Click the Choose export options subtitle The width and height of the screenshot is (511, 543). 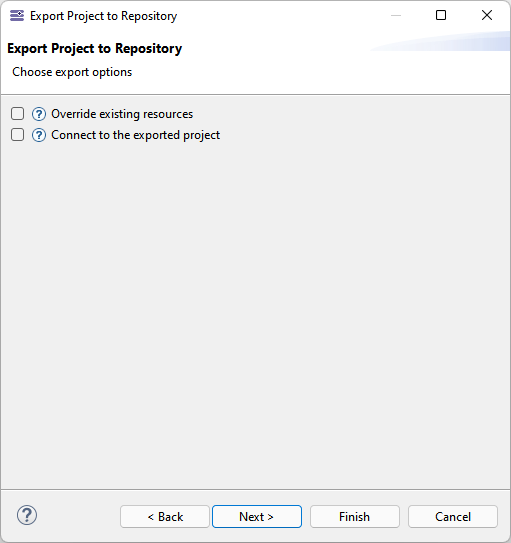click(x=72, y=72)
